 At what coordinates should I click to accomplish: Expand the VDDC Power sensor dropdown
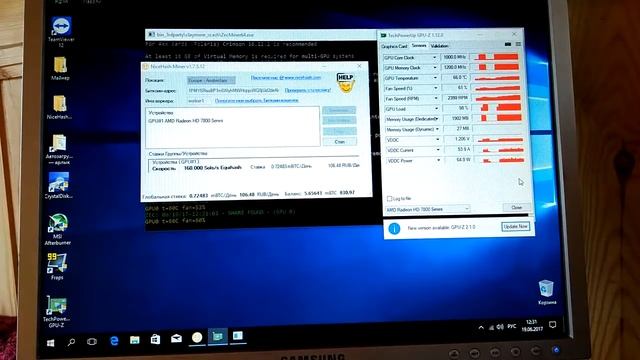pyautogui.click(x=438, y=160)
